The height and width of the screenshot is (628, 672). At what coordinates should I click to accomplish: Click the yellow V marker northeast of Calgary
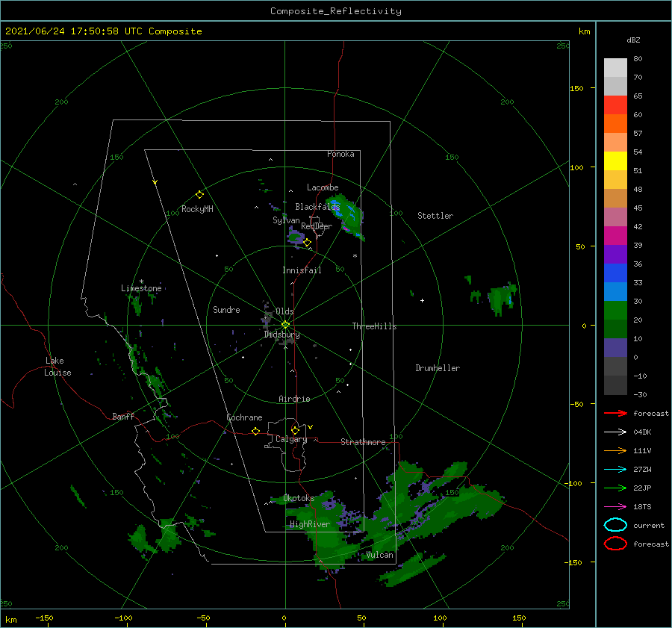point(311,427)
